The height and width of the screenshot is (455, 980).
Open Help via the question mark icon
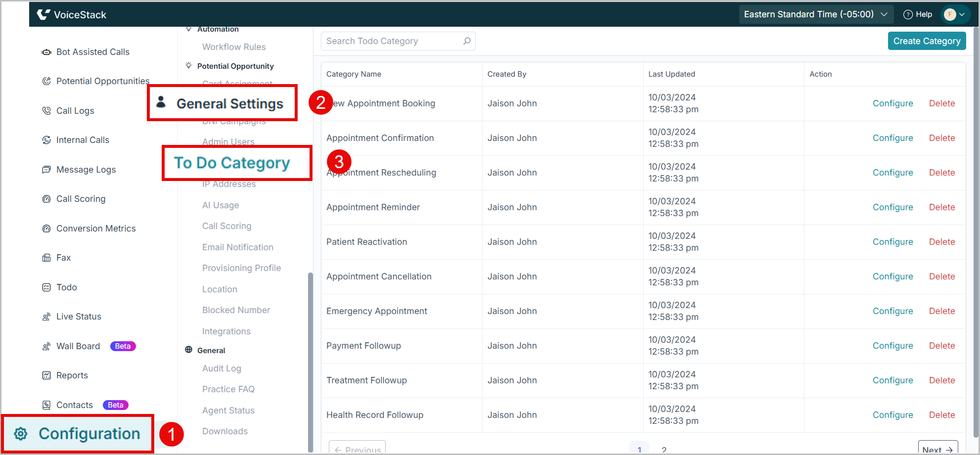pyautogui.click(x=908, y=14)
